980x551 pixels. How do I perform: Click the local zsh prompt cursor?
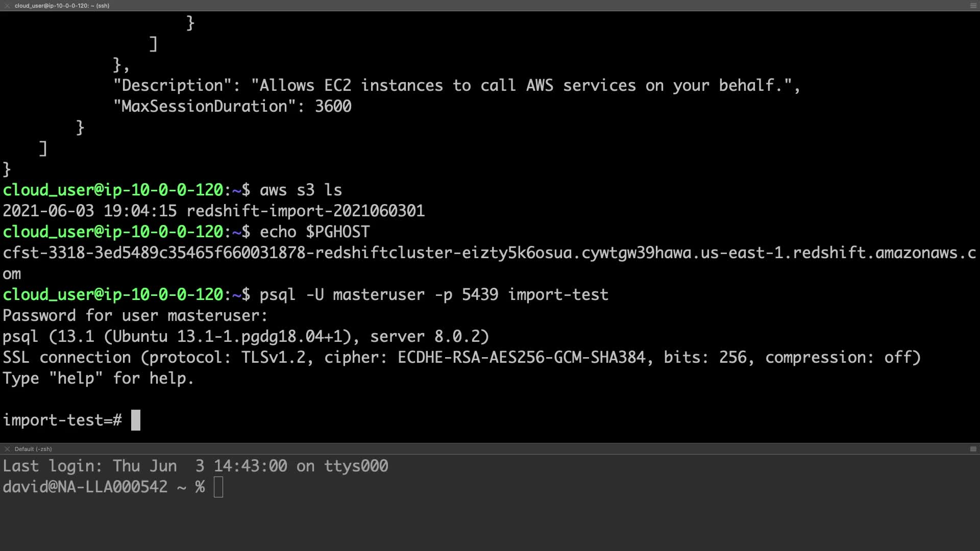click(x=218, y=487)
